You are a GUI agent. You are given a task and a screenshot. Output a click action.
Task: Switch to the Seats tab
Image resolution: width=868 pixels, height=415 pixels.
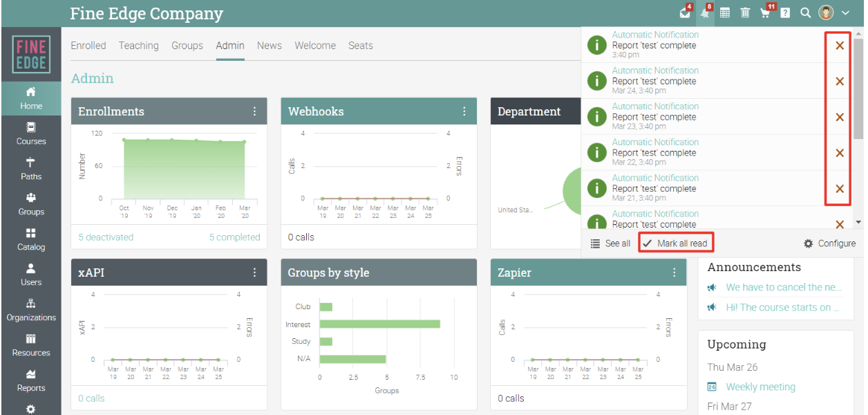(x=361, y=46)
